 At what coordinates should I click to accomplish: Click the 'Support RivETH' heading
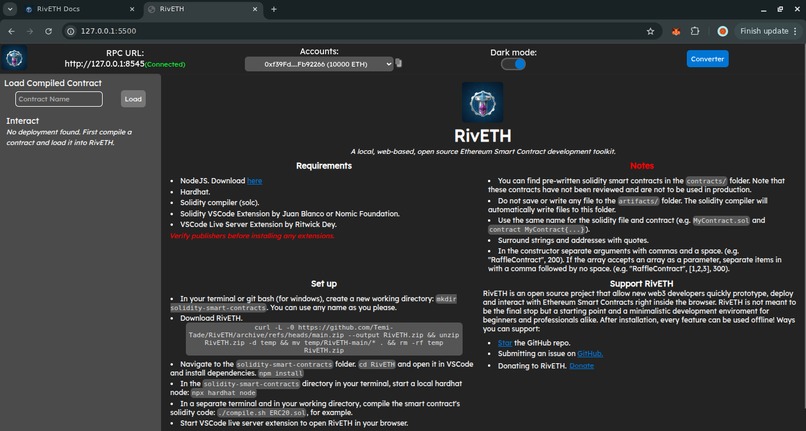[642, 283]
